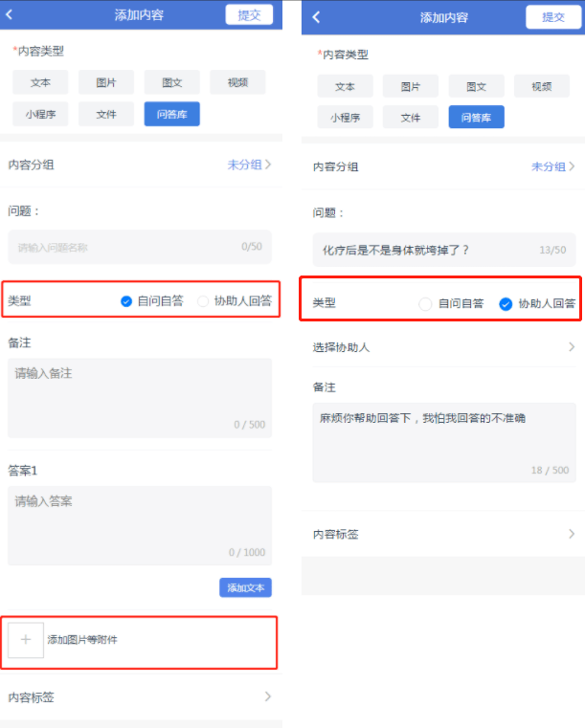Click question field containing 化疗后是不是身体就垮掉了
The width and height of the screenshot is (585, 728).
444,250
